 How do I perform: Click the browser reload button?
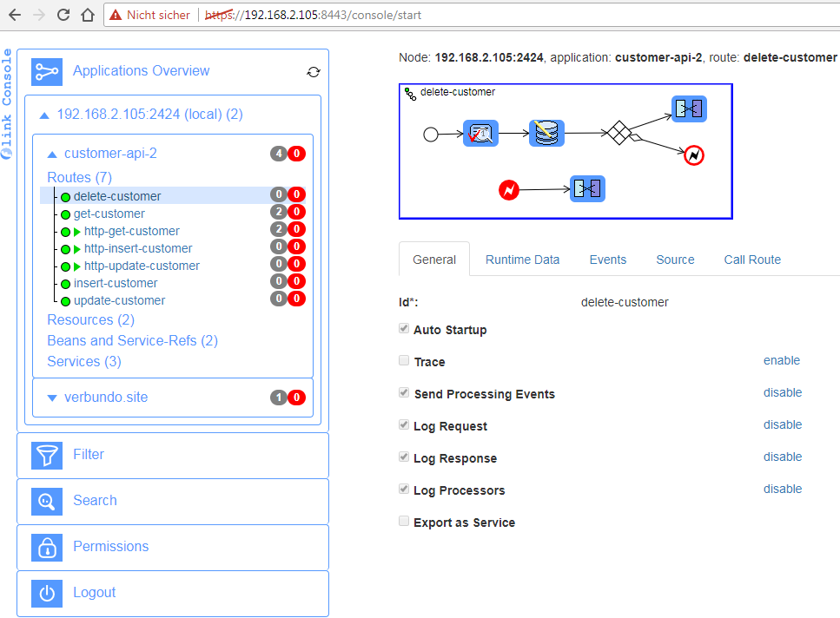63,15
